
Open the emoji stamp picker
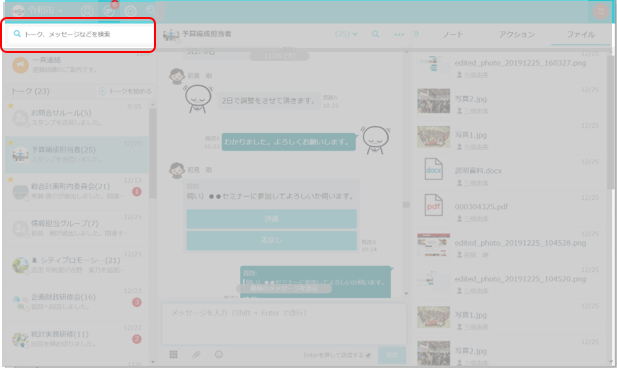click(x=219, y=355)
